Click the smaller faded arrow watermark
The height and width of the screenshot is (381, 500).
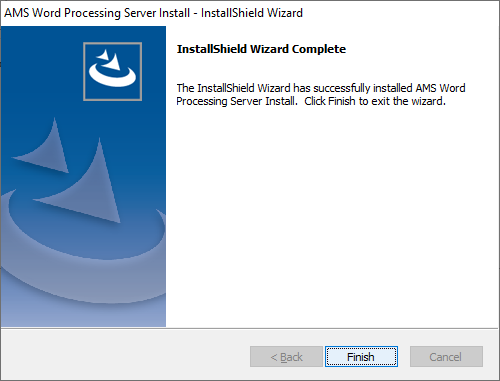point(43,148)
